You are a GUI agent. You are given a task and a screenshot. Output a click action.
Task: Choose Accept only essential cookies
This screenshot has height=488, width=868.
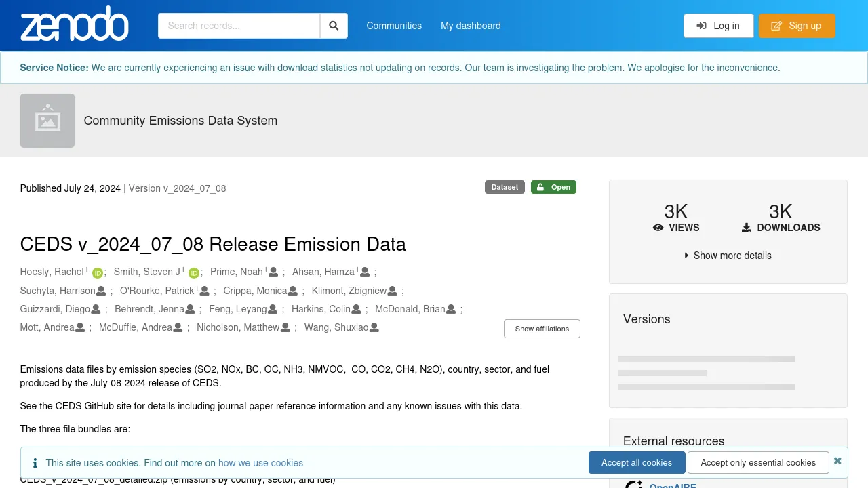click(758, 462)
